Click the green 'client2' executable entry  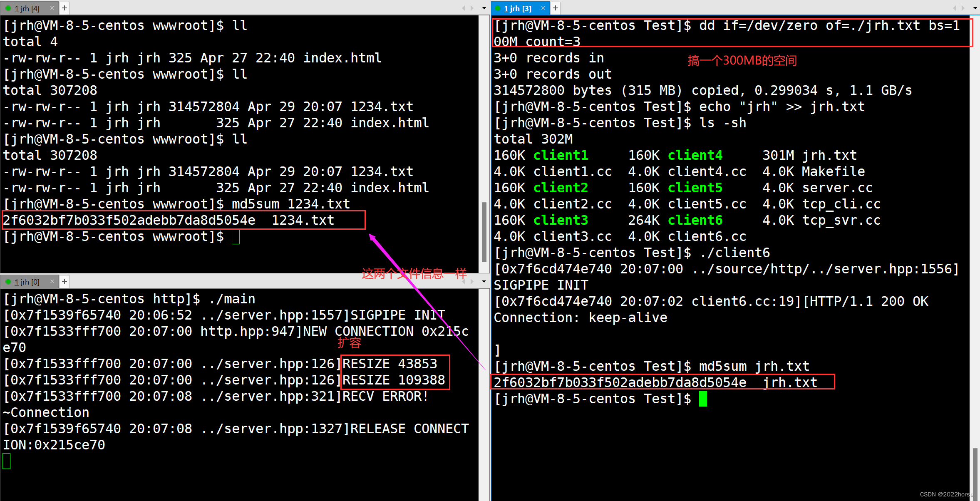click(561, 188)
